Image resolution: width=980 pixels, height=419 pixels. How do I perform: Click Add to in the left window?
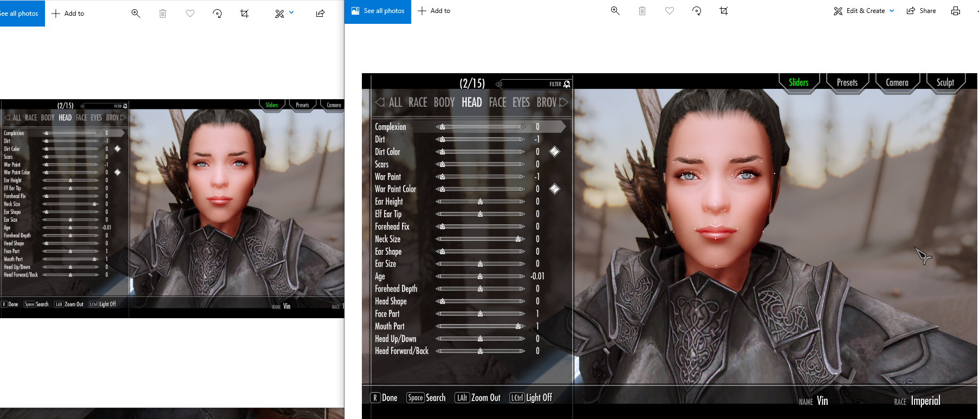[68, 14]
